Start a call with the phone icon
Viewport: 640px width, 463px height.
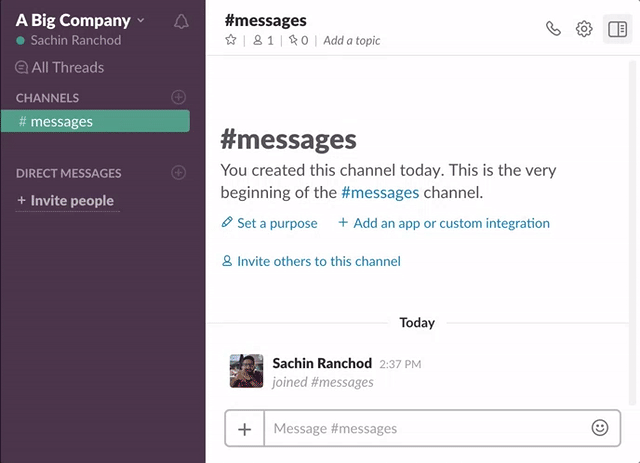point(553,29)
